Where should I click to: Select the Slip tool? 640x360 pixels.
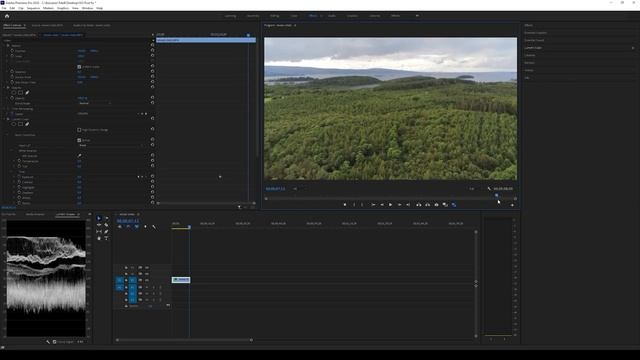(99, 231)
